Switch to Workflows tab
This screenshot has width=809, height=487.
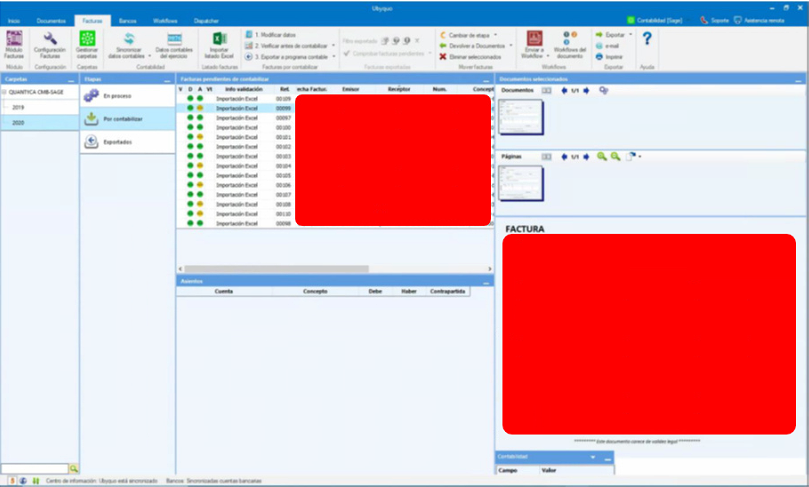pos(165,21)
